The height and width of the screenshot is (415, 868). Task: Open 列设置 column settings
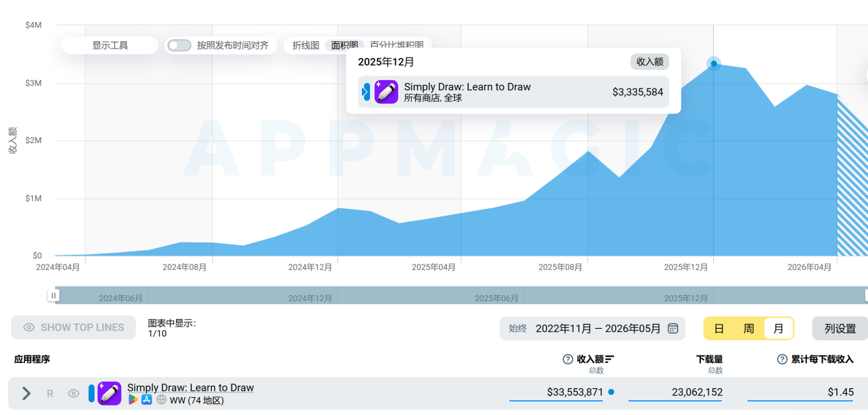tap(840, 329)
